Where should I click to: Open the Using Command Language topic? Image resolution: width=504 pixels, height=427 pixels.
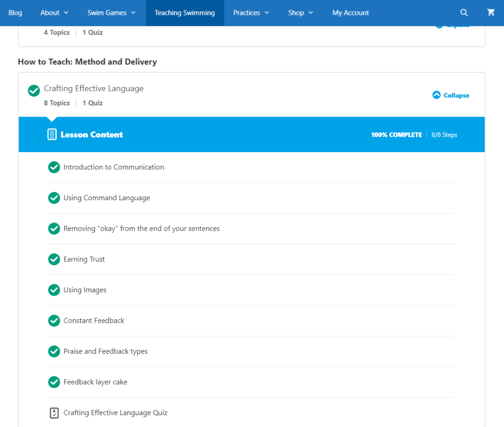(107, 198)
